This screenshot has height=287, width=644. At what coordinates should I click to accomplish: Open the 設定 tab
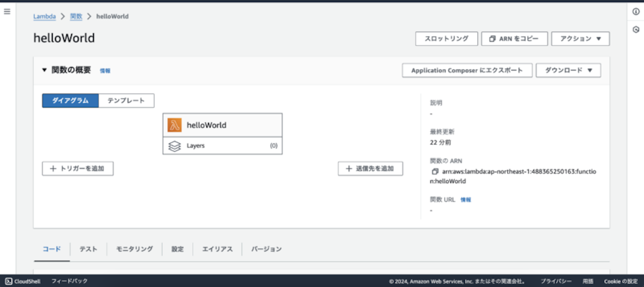[x=177, y=249]
